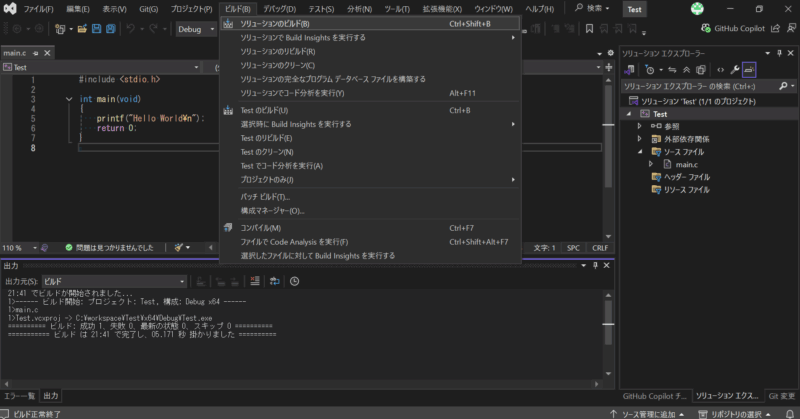Toggle Show All Files in Solution Explorer
Viewport: 800px width, 419px height.
(x=702, y=69)
